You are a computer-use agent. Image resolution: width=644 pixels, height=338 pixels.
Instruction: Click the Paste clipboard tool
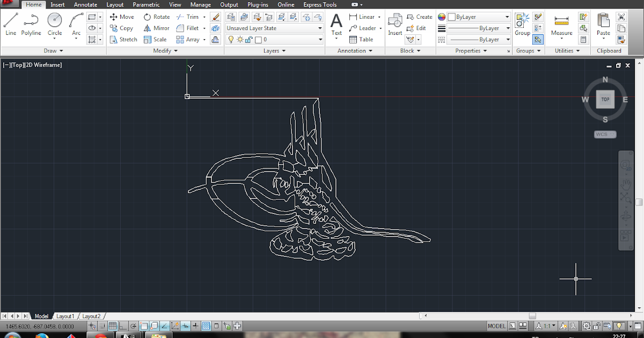(x=603, y=25)
